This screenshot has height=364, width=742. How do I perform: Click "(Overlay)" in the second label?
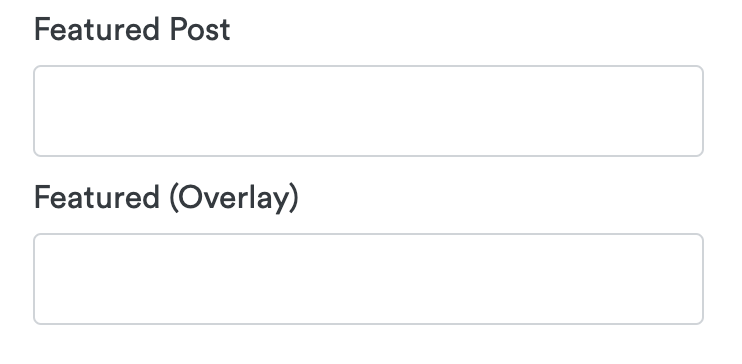[234, 198]
